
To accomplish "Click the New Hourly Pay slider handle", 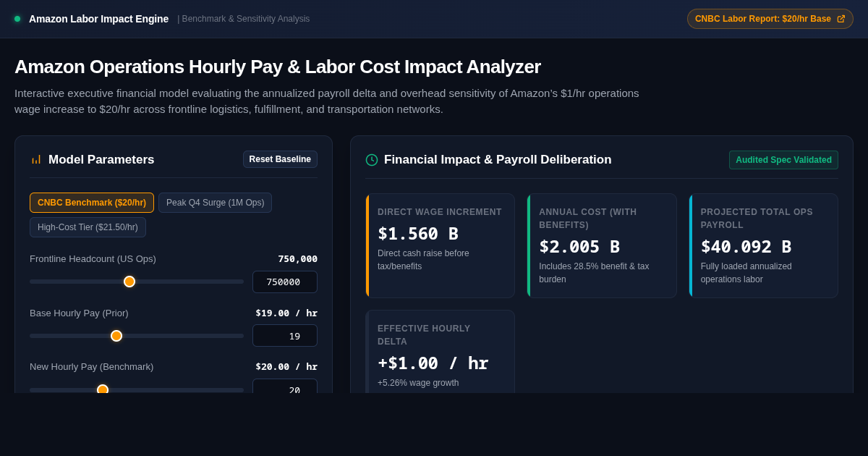I will 103,389.
